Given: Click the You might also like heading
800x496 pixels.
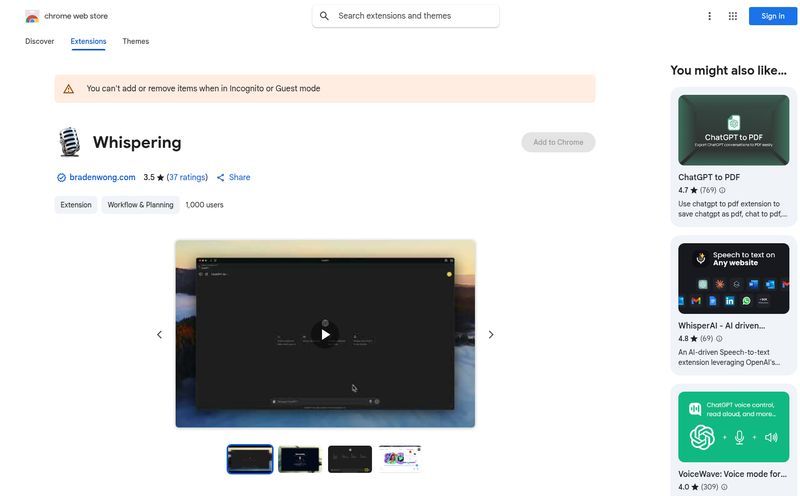Looking at the screenshot, I should click(728, 71).
